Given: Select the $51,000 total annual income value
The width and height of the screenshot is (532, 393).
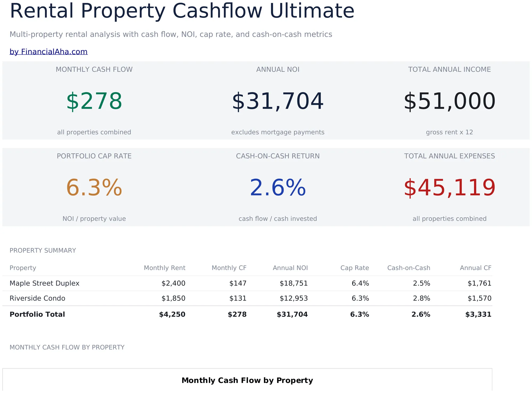Looking at the screenshot, I should 450,101.
